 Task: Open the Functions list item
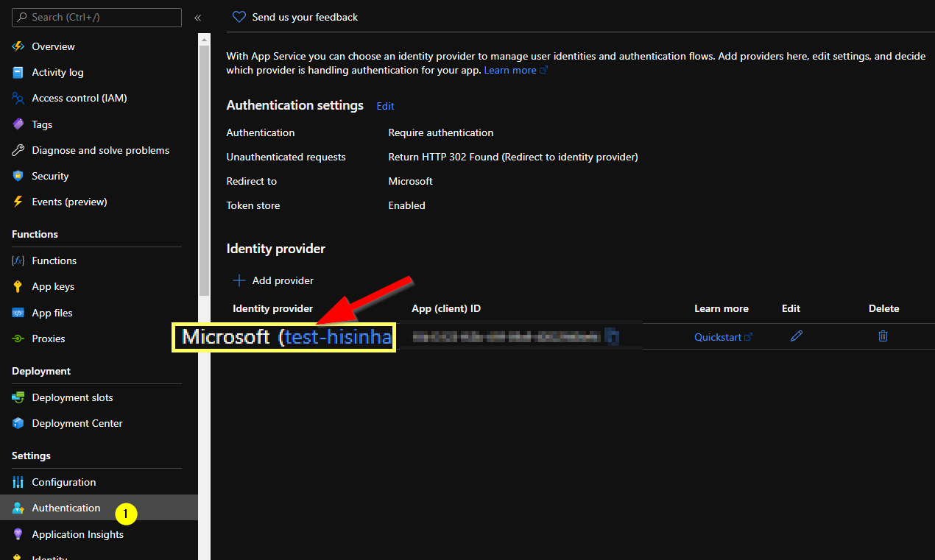[x=99, y=260]
